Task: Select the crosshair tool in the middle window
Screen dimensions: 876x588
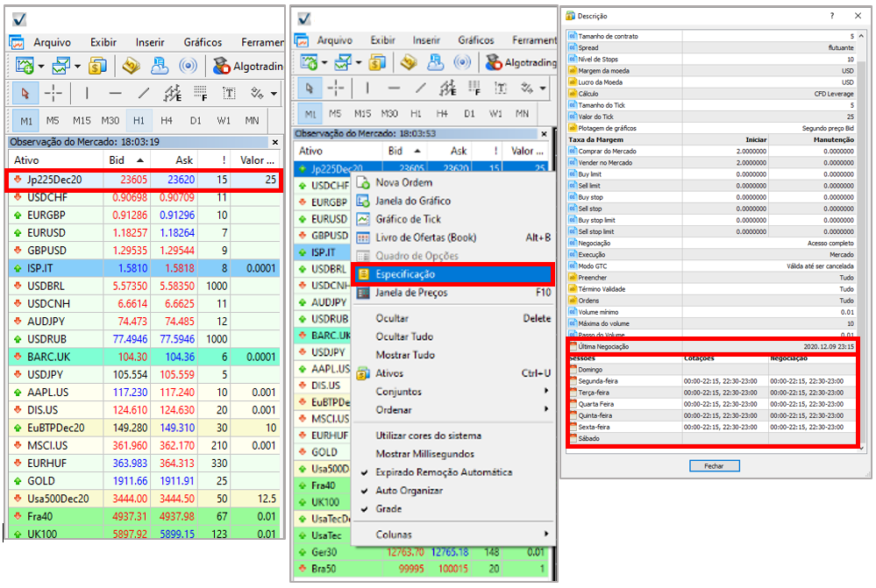Action: (x=336, y=88)
